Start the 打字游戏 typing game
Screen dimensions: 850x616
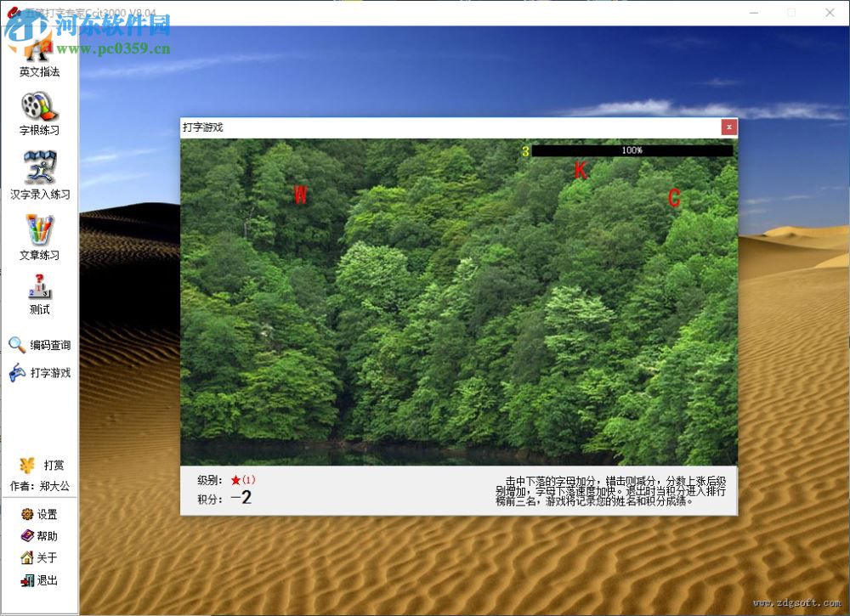pyautogui.click(x=38, y=370)
